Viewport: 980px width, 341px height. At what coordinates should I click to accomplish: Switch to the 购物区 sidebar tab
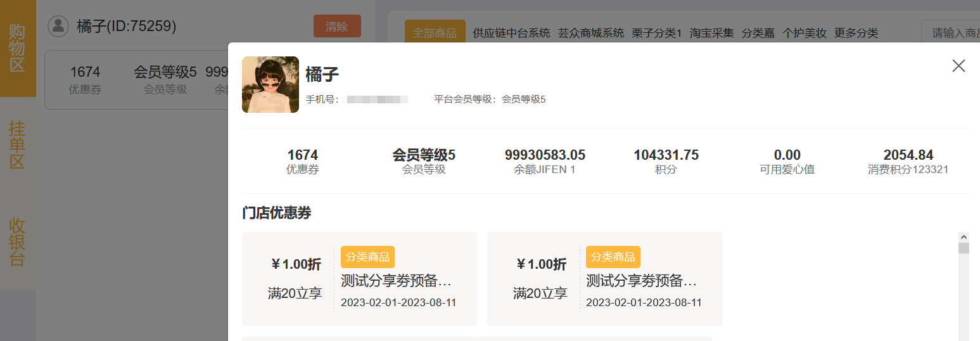[17, 49]
